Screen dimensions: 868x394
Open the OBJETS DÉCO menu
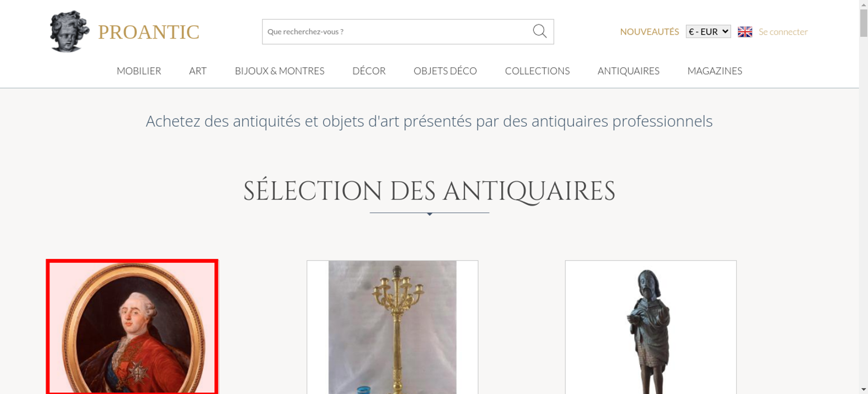(445, 71)
